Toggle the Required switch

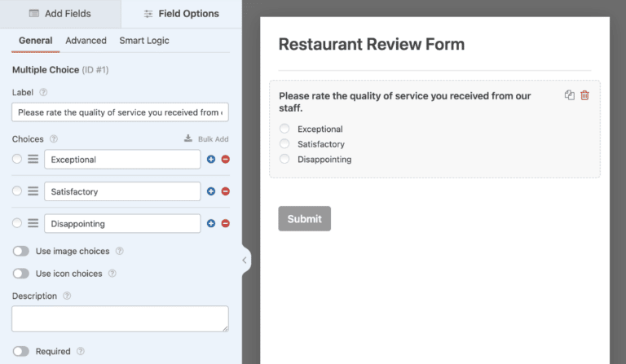pos(20,352)
